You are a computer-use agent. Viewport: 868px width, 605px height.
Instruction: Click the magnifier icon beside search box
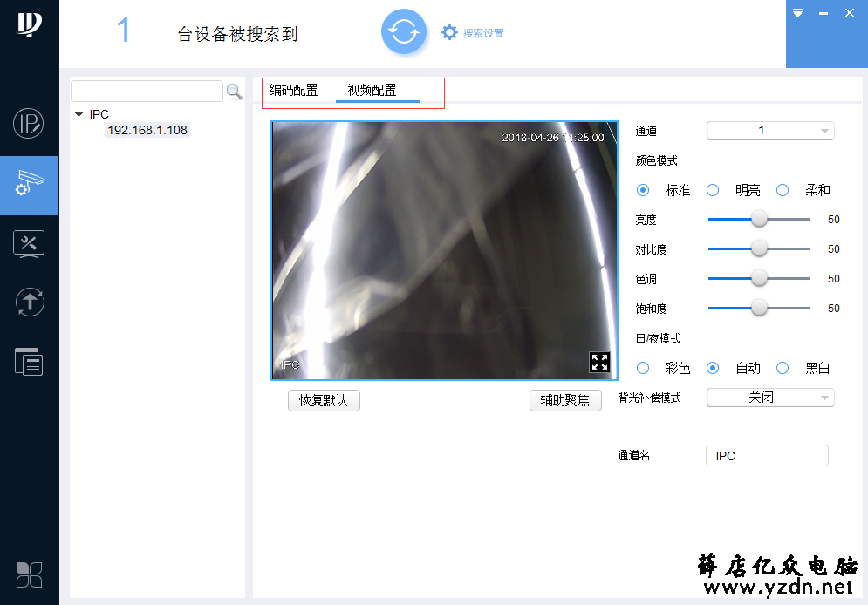pos(234,92)
